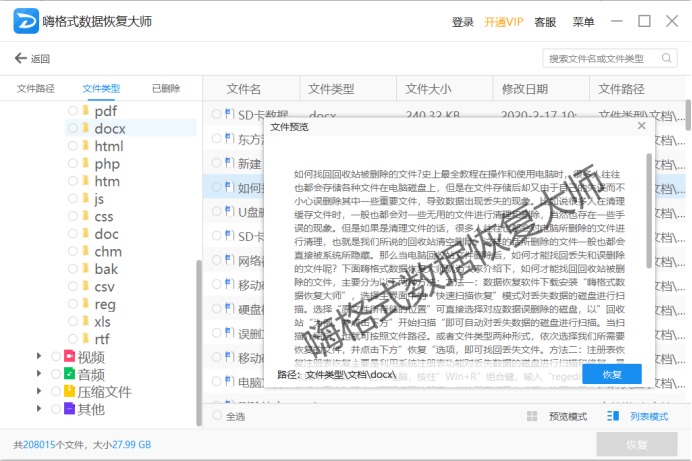Open the deleted files tab
Screen dimensions: 692x461
point(166,89)
